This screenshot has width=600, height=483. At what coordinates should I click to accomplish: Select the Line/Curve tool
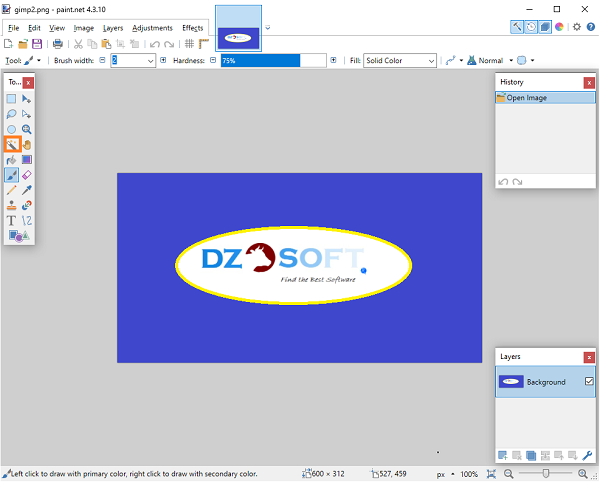pyautogui.click(x=26, y=221)
